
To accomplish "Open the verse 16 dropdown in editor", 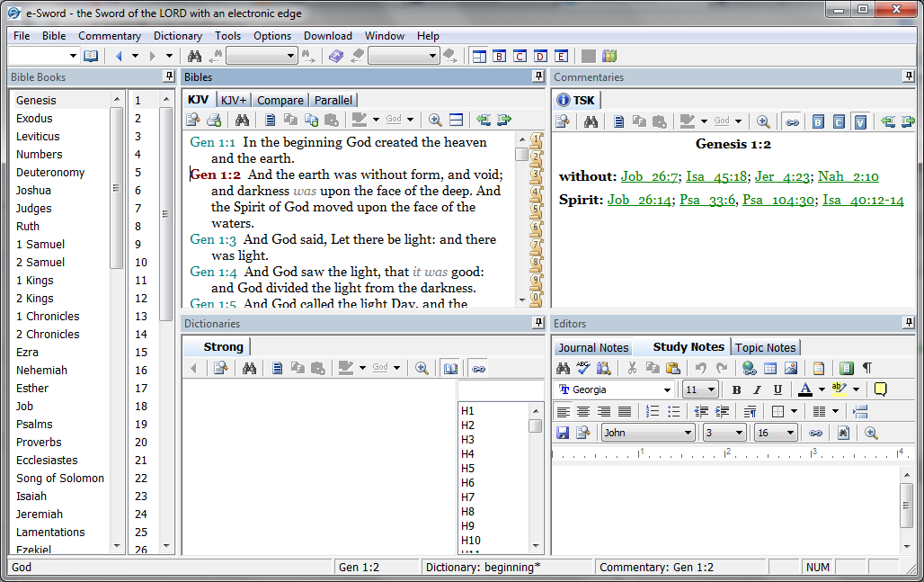I will pos(776,433).
